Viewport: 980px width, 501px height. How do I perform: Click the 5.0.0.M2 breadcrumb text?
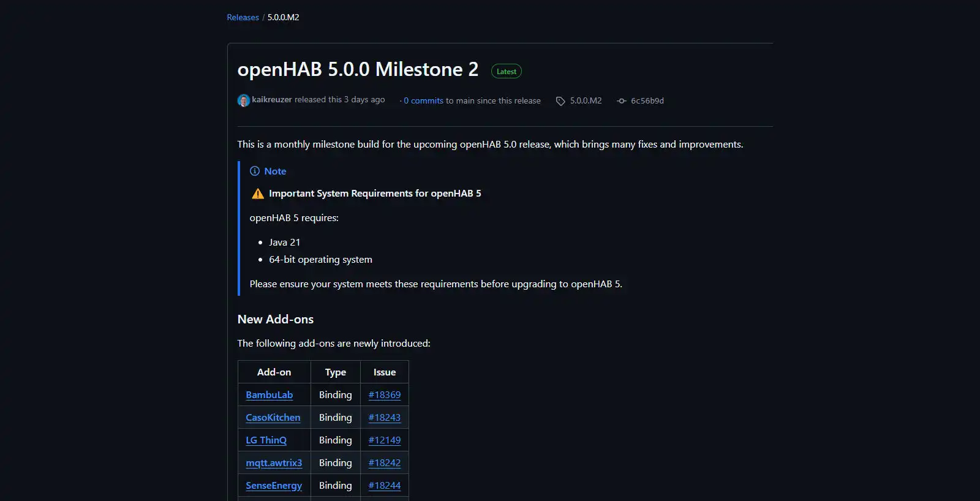coord(283,17)
